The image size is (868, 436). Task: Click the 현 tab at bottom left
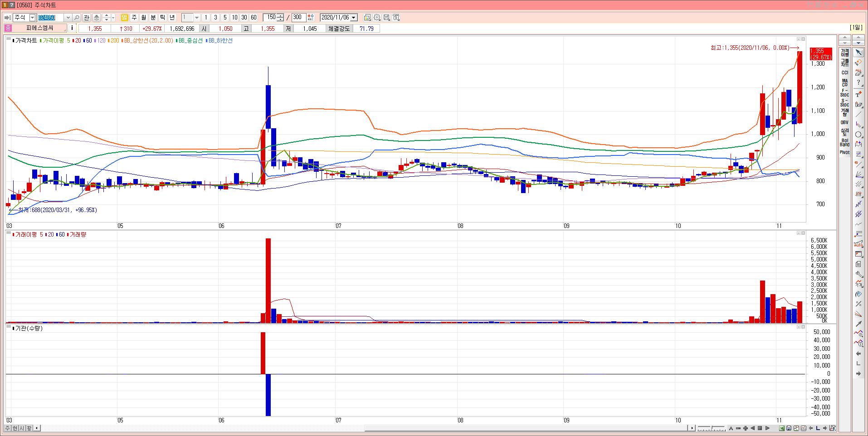(15, 428)
